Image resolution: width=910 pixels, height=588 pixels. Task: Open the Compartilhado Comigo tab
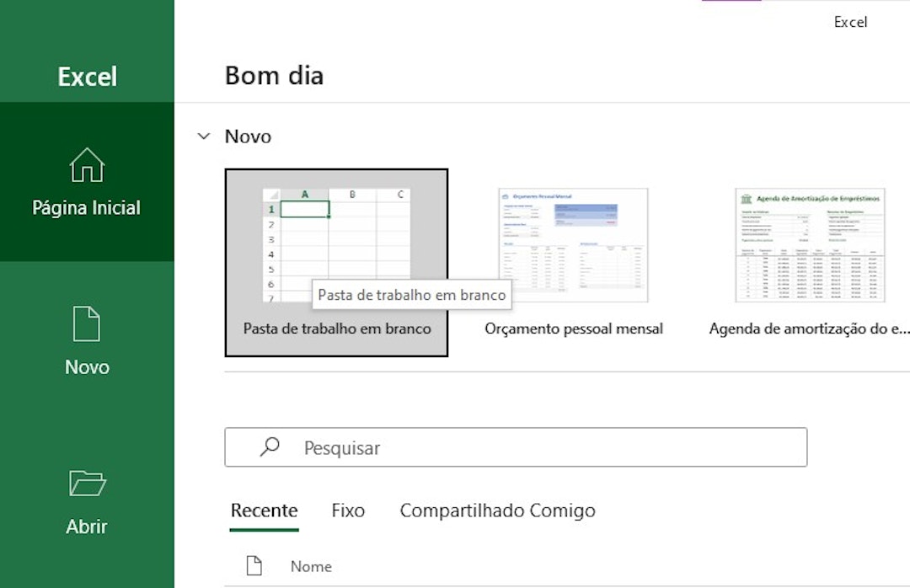point(499,510)
